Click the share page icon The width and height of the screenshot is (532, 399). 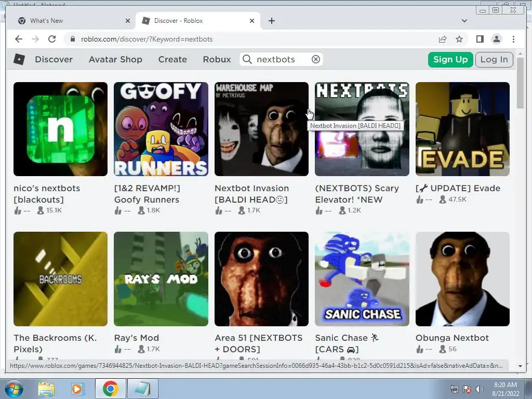[443, 39]
